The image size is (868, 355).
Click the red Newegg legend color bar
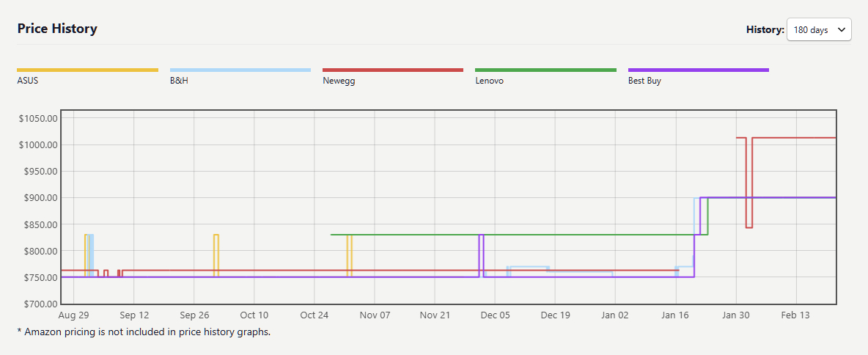393,70
